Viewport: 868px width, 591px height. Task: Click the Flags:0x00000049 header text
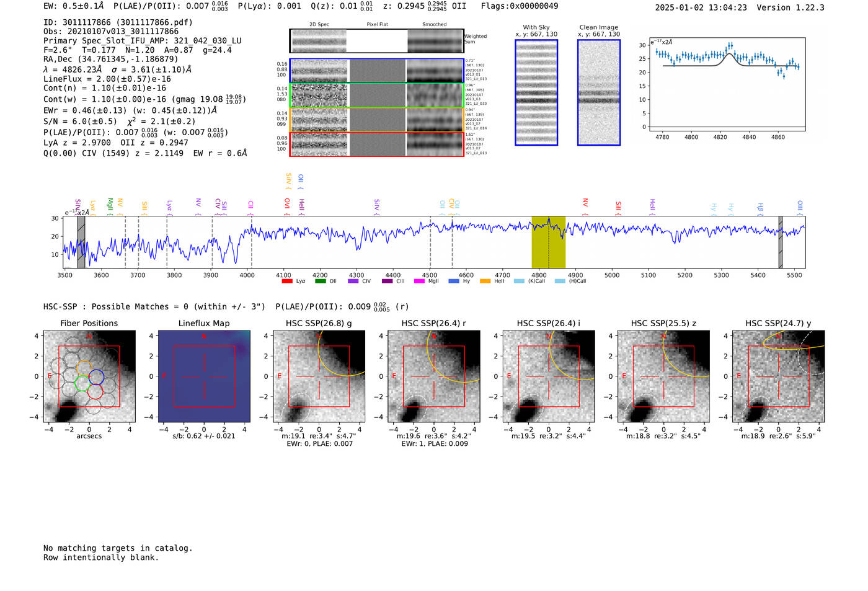pyautogui.click(x=520, y=6)
